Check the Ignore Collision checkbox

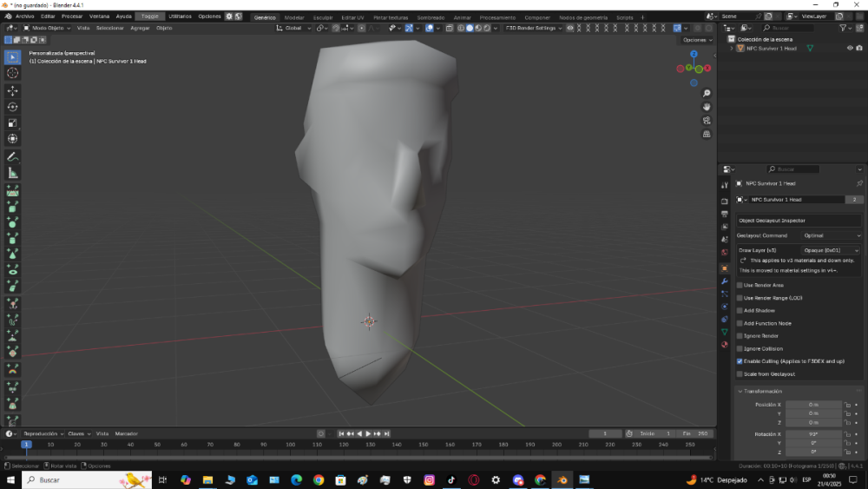740,348
